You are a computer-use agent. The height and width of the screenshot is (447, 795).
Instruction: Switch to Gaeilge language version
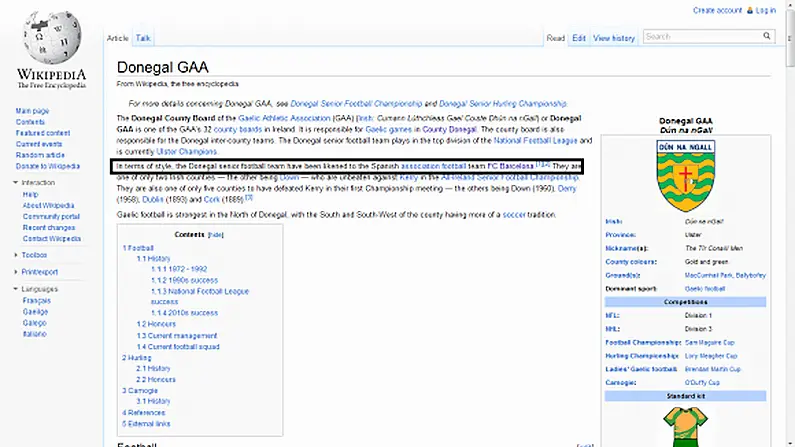point(35,312)
